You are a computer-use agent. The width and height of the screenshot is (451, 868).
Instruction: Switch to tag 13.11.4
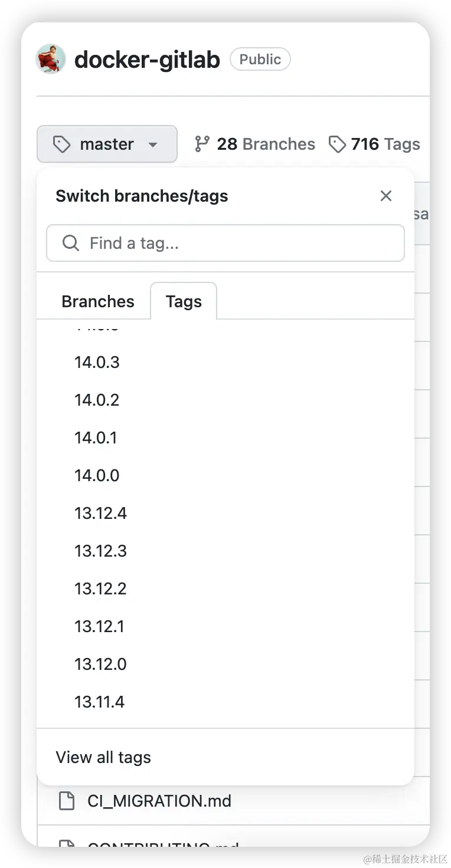pyautogui.click(x=99, y=702)
